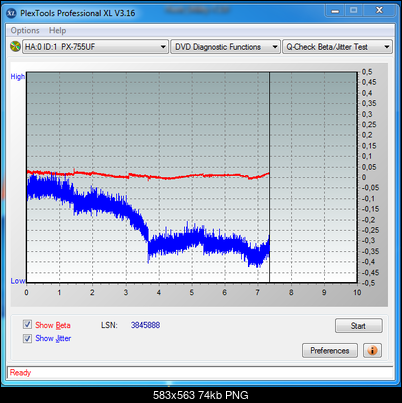The height and width of the screenshot is (403, 402).
Task: Minimize the PlexTools window
Action: pyautogui.click(x=335, y=11)
